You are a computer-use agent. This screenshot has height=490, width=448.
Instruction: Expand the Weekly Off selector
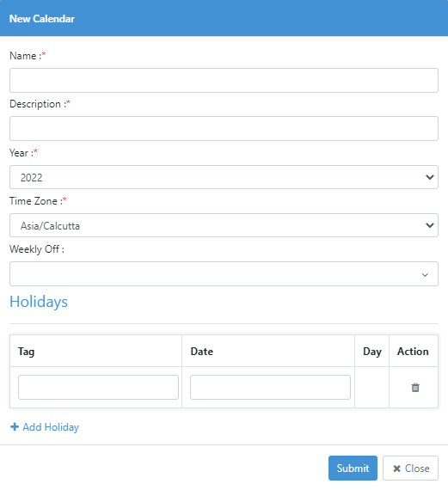[224, 273]
